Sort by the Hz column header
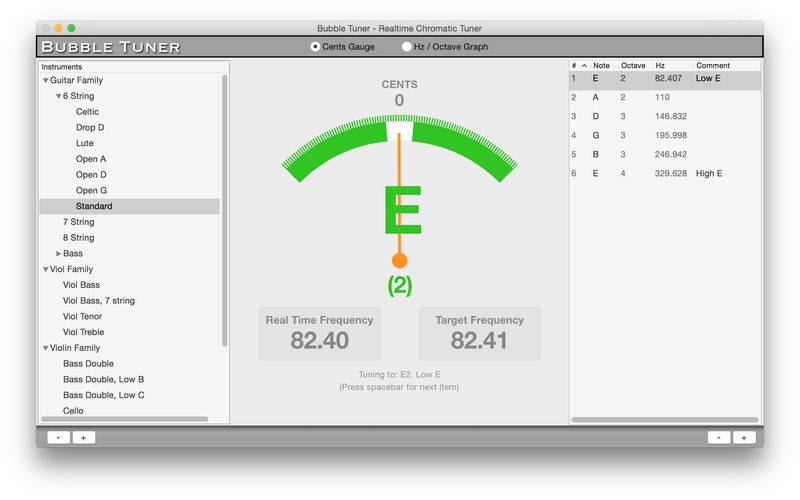 (x=660, y=66)
